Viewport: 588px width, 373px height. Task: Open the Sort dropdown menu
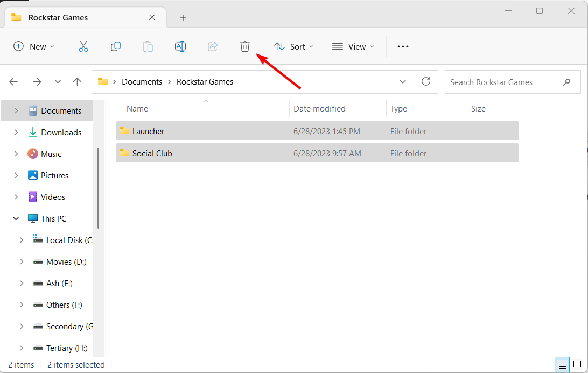click(294, 46)
